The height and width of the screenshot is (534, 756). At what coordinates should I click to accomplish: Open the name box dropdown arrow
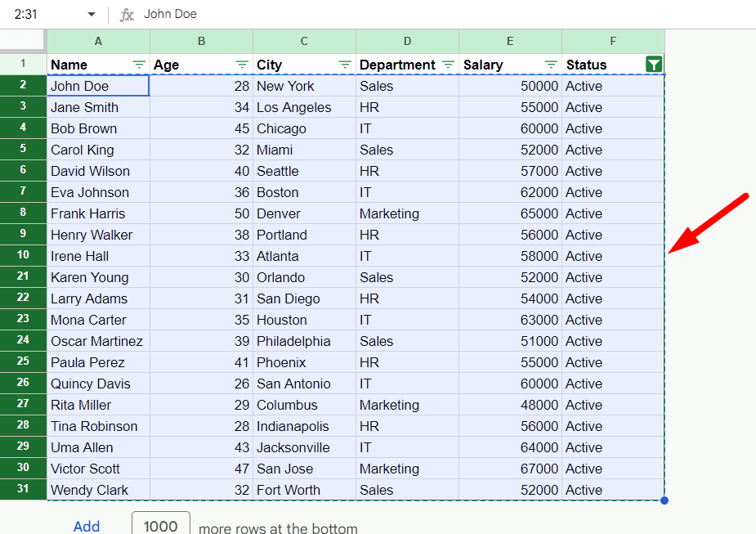point(91,14)
